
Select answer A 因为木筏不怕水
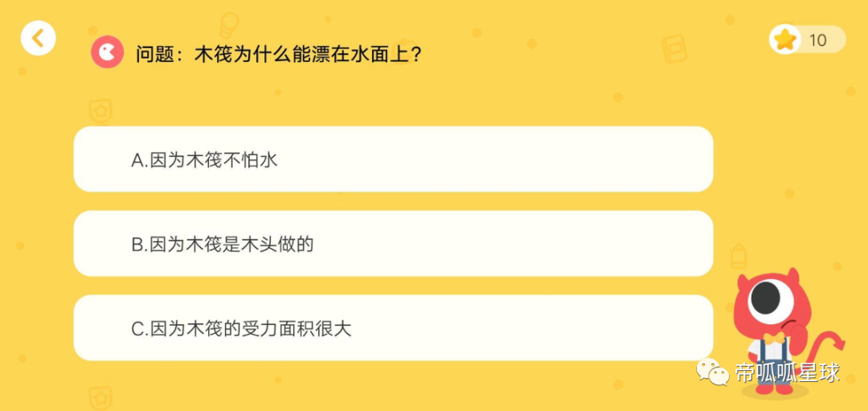click(x=393, y=159)
